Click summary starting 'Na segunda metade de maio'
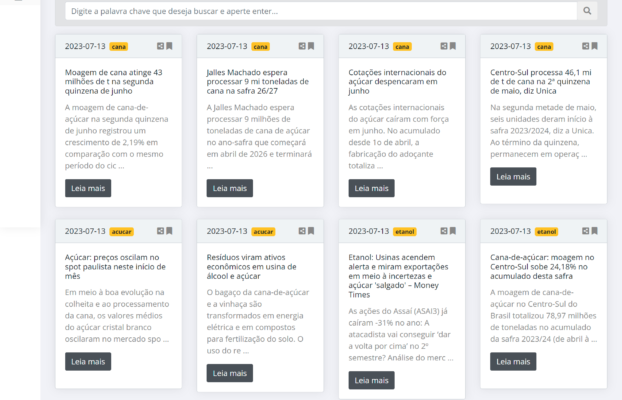622x400 pixels. click(543, 131)
